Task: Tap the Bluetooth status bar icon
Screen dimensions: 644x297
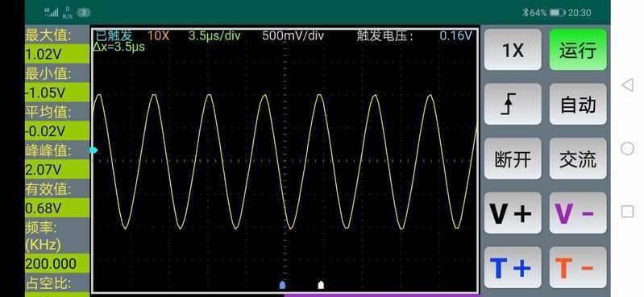Action: click(x=526, y=13)
